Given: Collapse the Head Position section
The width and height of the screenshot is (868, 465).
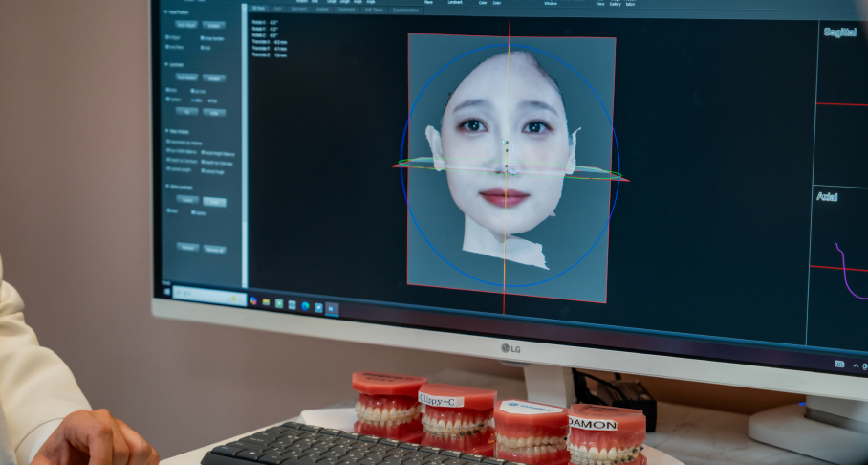Looking at the screenshot, I should [165, 12].
